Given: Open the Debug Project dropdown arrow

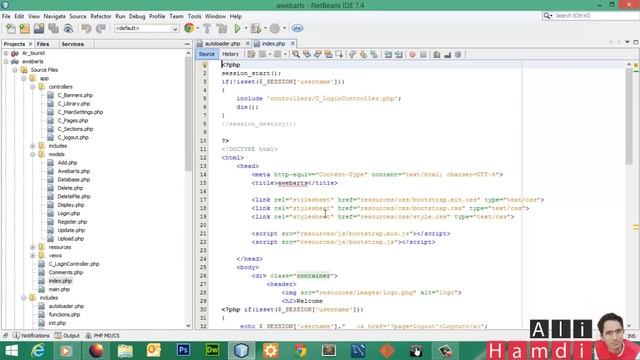Looking at the screenshot, I should coord(265,29).
